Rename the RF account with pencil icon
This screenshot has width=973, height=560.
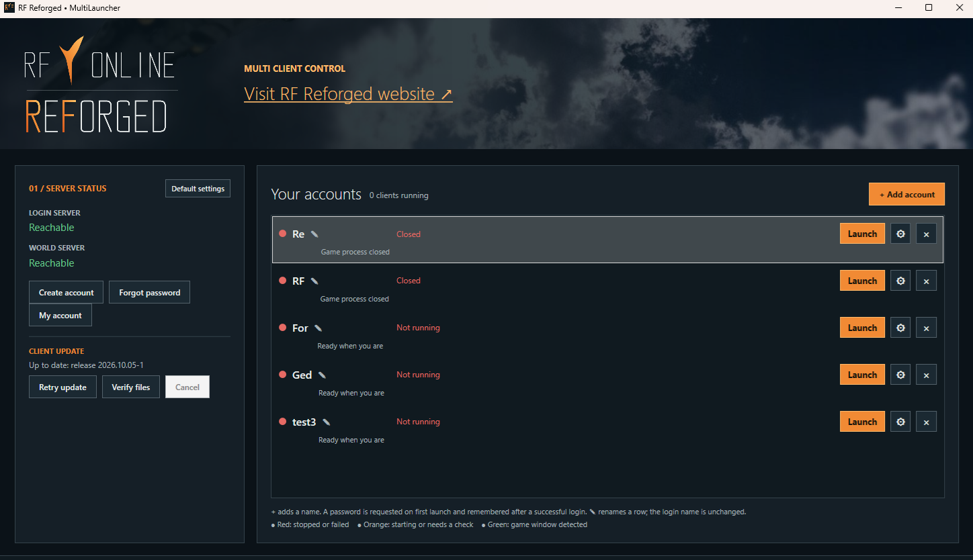314,281
